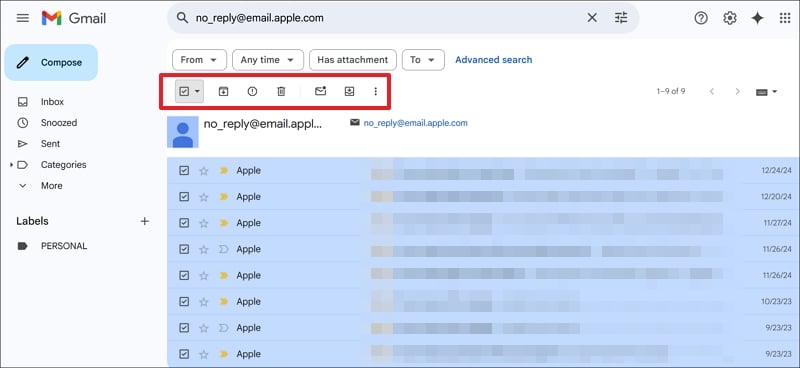
Task: Open the Sent folder
Action: 50,144
